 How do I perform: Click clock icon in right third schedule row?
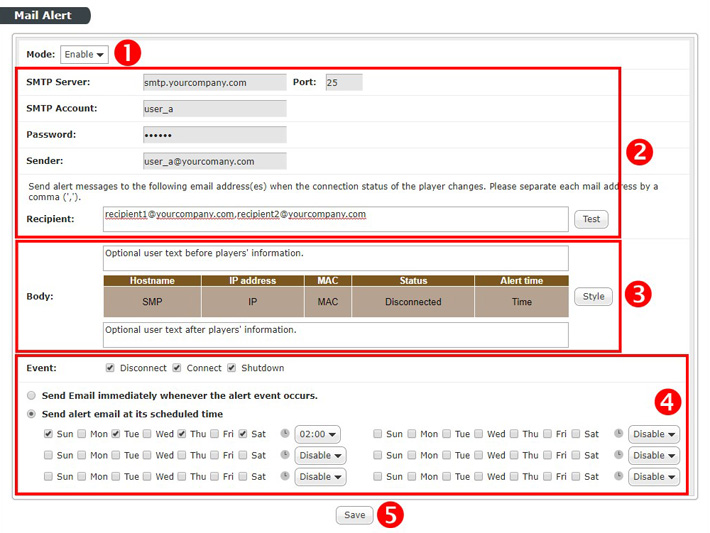619,475
